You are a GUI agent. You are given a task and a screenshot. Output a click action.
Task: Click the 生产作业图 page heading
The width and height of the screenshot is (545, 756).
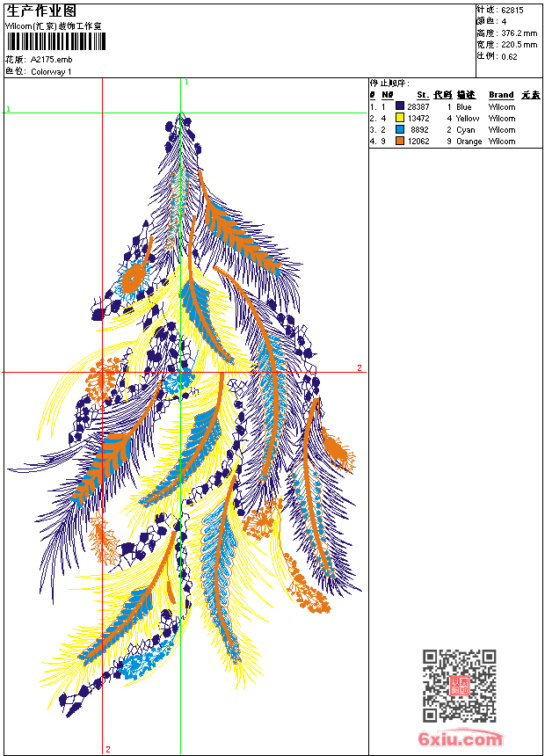(41, 11)
